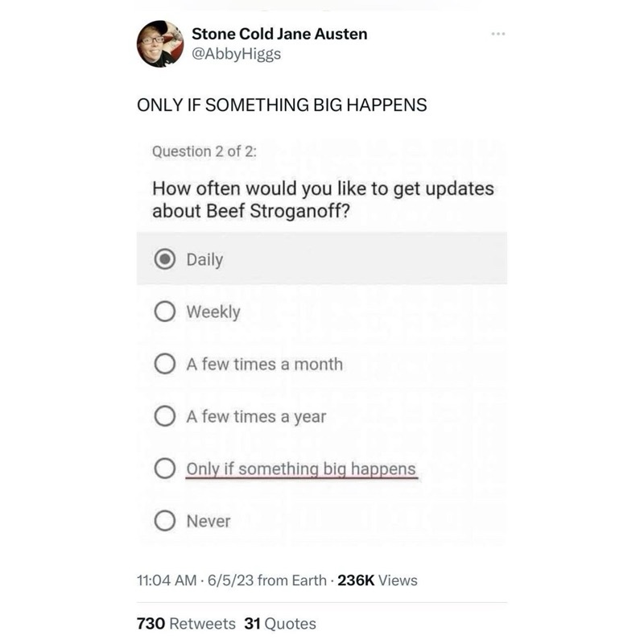Choose the Weekly radio option
Screen dimensions: 644x644
click(x=165, y=312)
